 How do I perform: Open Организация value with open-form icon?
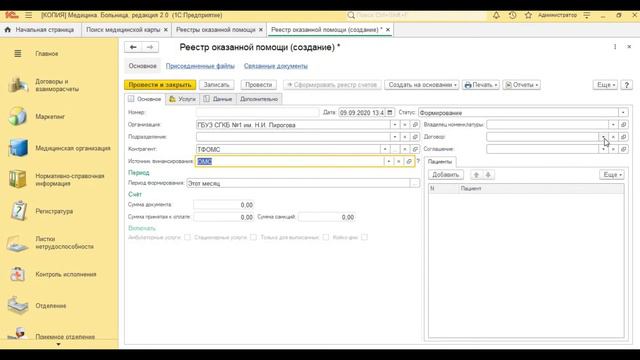[x=415, y=124]
